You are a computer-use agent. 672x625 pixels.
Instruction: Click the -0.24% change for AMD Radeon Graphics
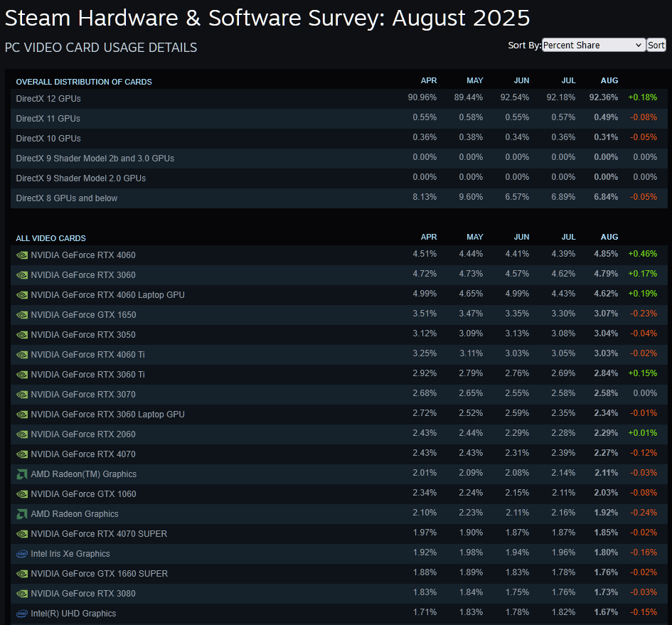coord(644,513)
